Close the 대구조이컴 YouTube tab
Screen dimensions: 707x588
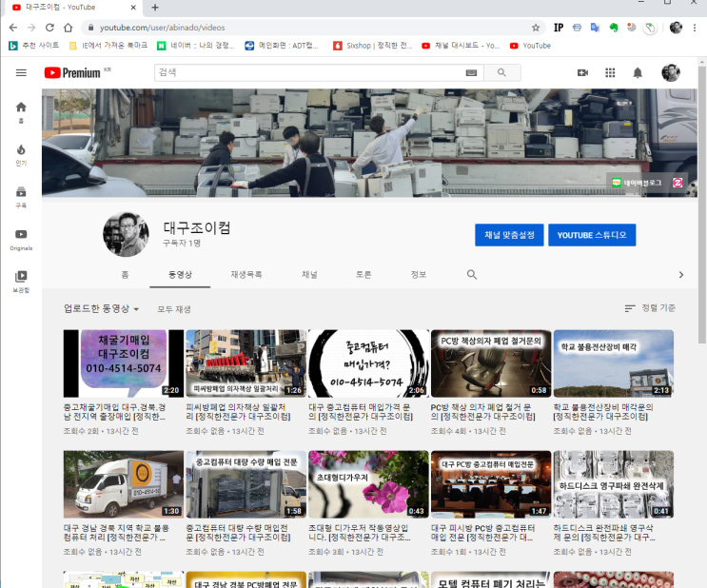pyautogui.click(x=133, y=8)
